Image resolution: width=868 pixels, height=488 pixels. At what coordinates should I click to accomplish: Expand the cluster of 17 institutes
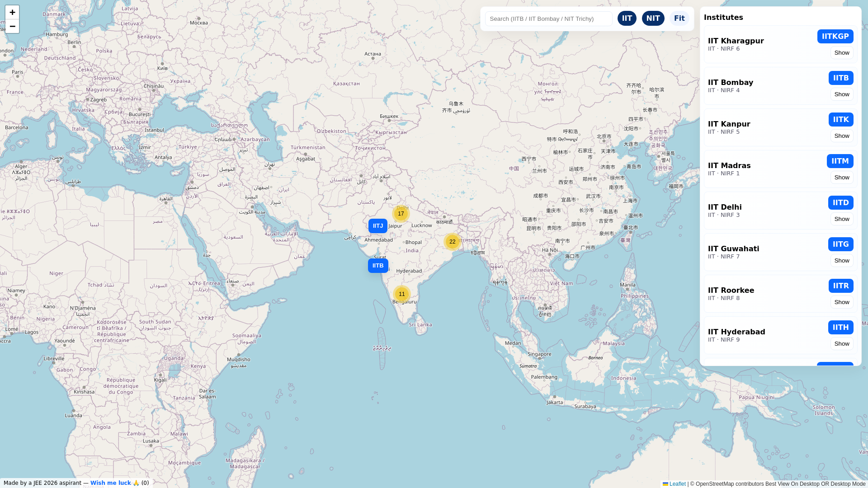(401, 214)
